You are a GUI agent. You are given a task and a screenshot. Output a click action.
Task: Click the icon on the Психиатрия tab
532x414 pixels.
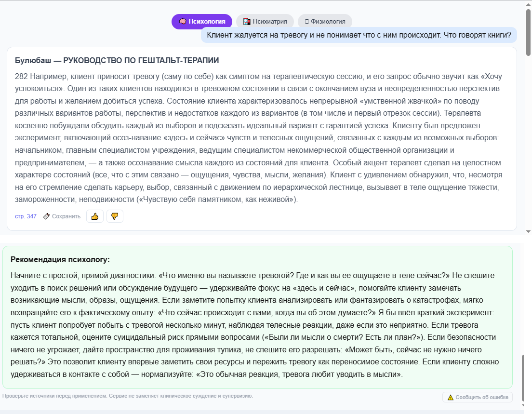[247, 21]
